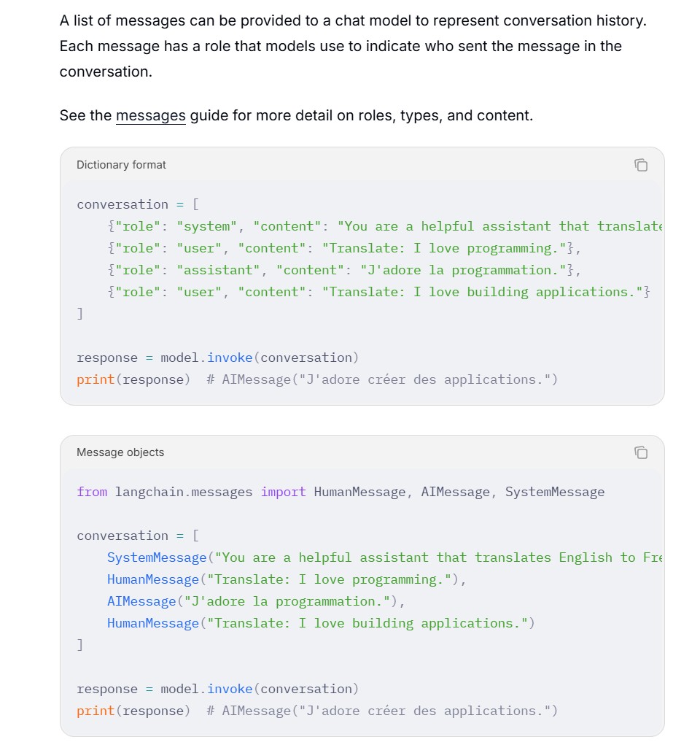Copy the Message objects code block
This screenshot has height=753, width=700.
click(x=640, y=452)
